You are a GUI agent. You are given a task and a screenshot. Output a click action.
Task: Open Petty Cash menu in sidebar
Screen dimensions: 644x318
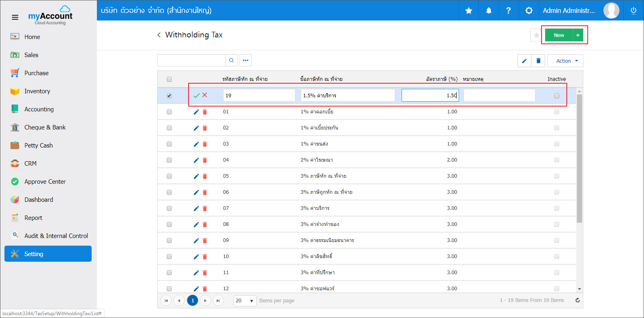pyautogui.click(x=48, y=145)
